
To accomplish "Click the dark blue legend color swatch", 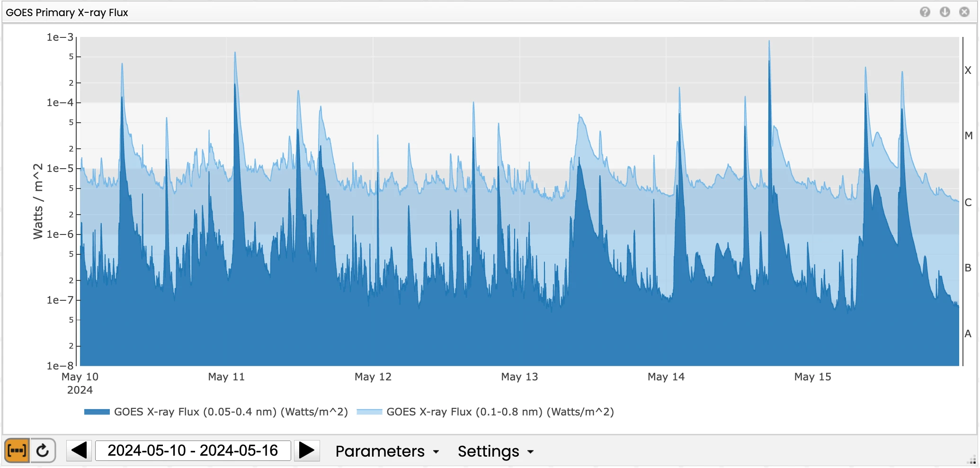I will 97,412.
